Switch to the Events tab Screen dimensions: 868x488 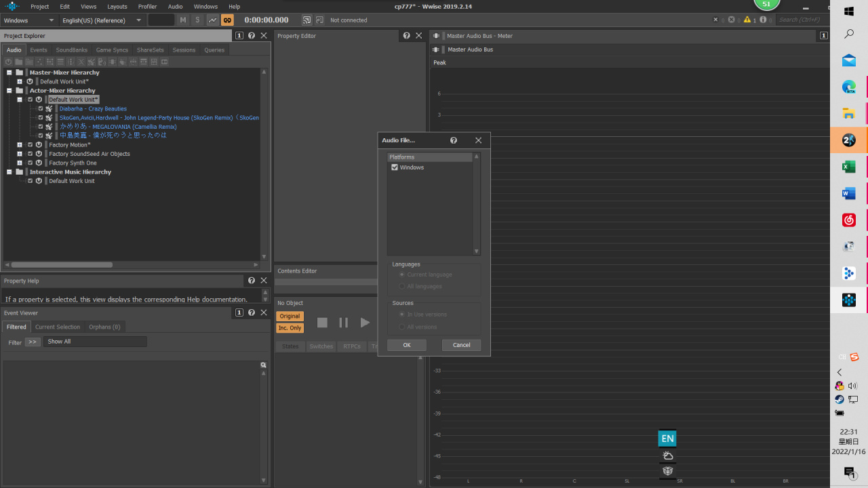pos(39,50)
